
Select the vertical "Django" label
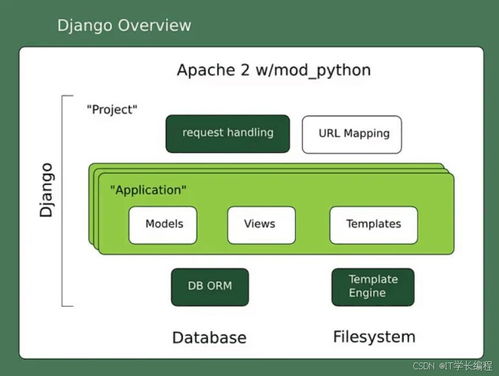click(46, 190)
